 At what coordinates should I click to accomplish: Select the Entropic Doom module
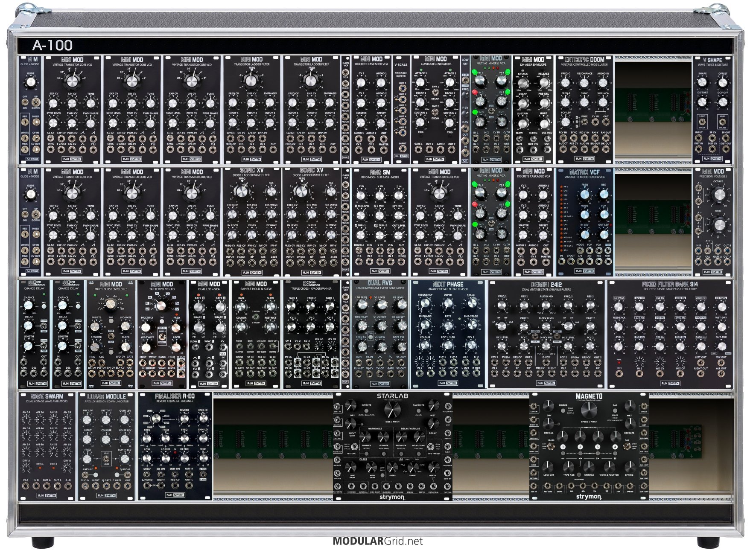pyautogui.click(x=584, y=110)
